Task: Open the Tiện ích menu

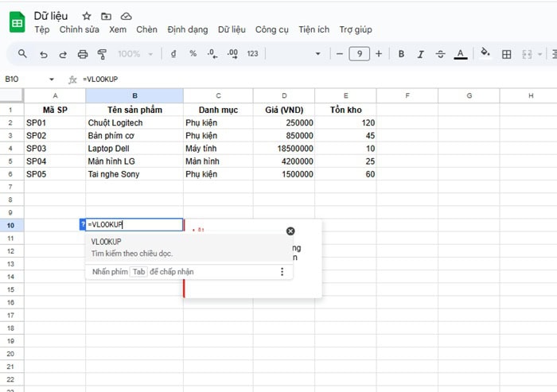Action: click(314, 29)
